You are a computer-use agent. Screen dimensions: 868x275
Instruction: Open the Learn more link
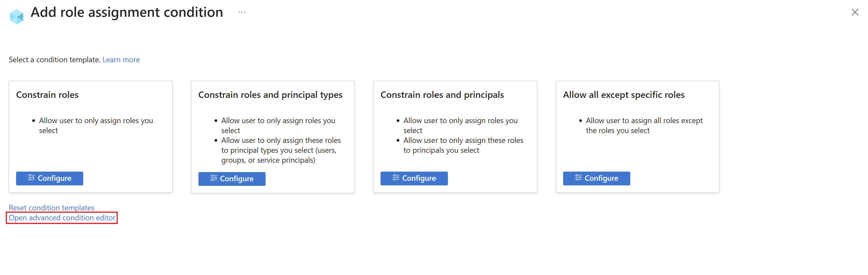121,60
